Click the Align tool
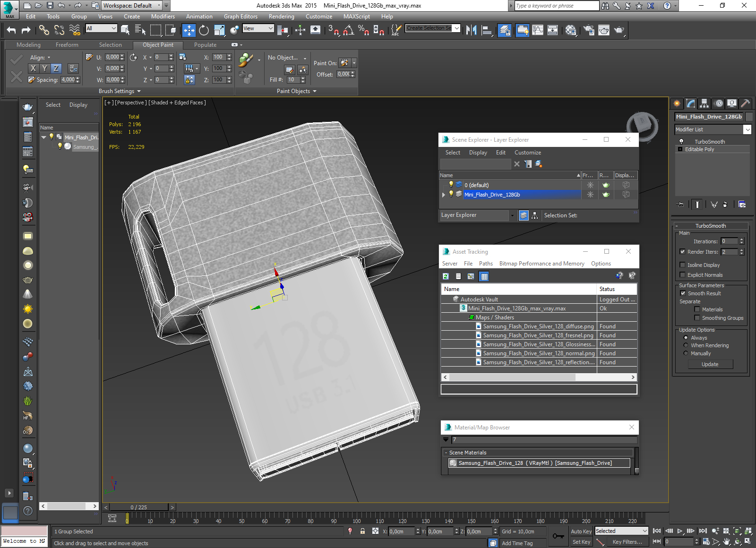 tap(487, 30)
